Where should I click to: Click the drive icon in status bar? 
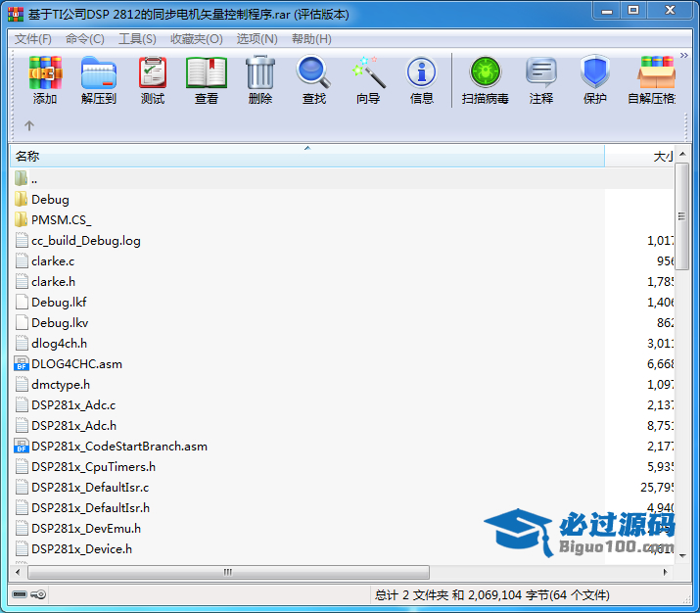click(x=20, y=594)
